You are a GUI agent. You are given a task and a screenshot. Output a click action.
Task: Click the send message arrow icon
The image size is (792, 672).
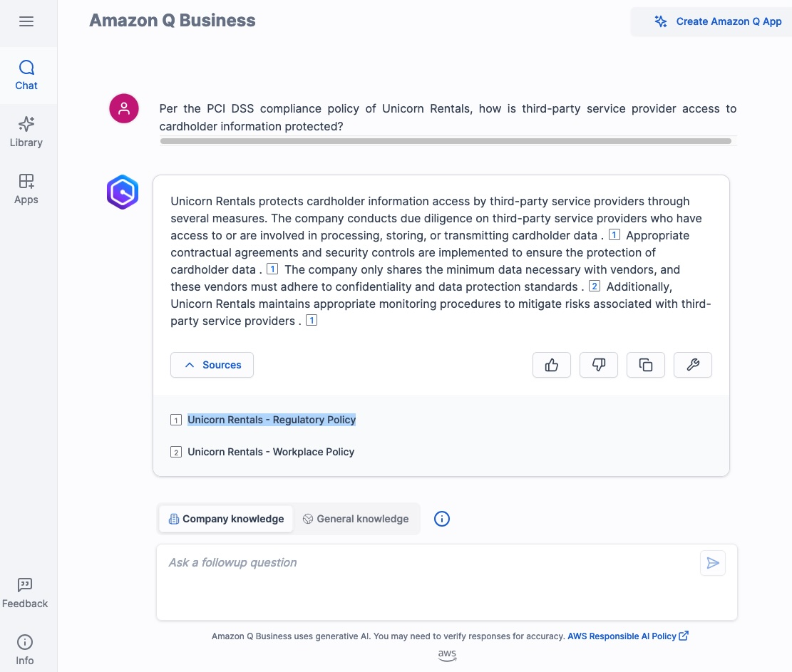tap(712, 562)
